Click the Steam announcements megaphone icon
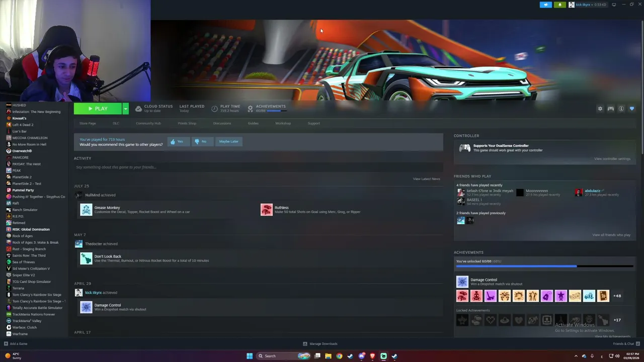The image size is (644, 362). click(x=546, y=5)
